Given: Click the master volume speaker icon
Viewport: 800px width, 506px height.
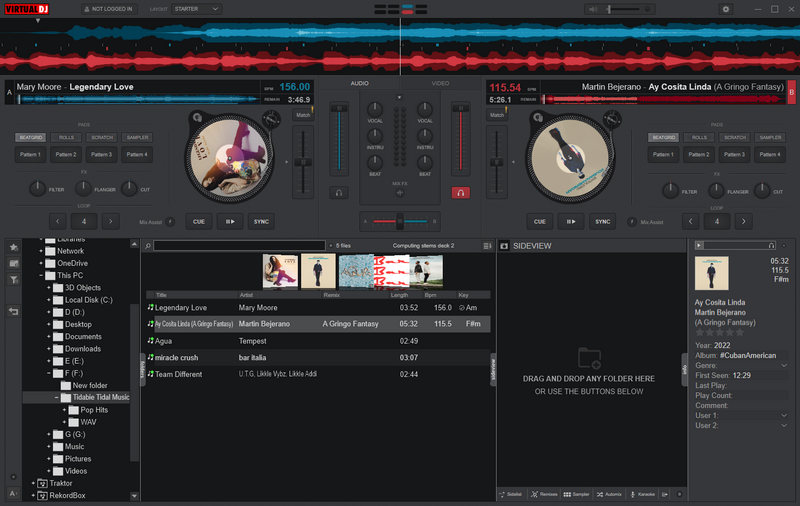Looking at the screenshot, I should click(593, 9).
